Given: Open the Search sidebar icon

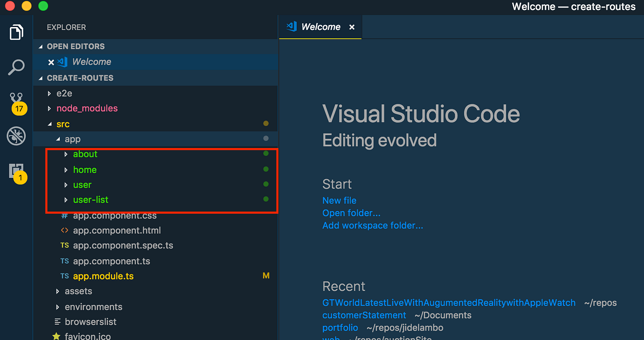Looking at the screenshot, I should (x=16, y=67).
